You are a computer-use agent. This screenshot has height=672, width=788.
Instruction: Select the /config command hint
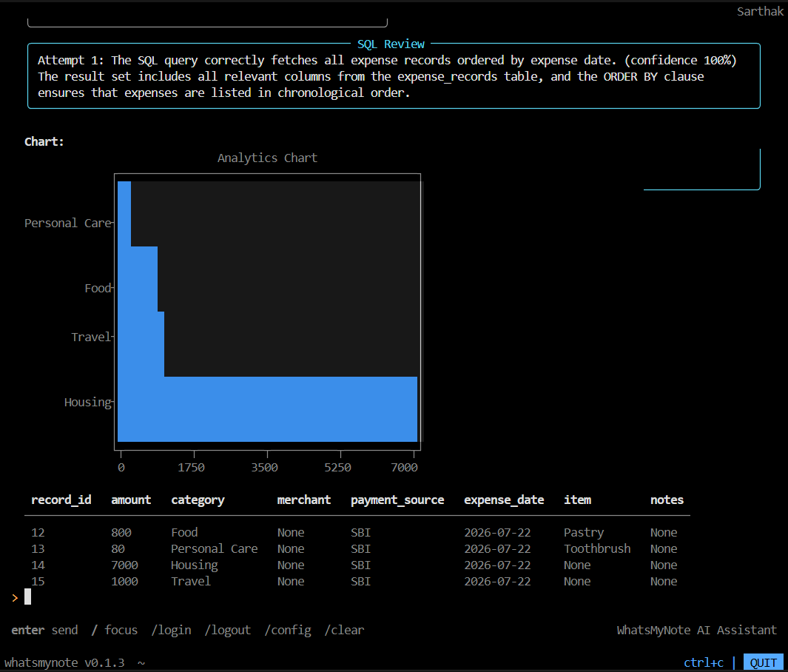click(x=288, y=630)
